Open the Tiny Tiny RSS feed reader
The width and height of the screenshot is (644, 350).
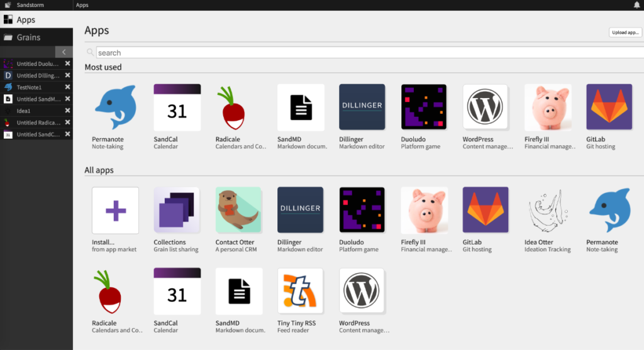(300, 291)
